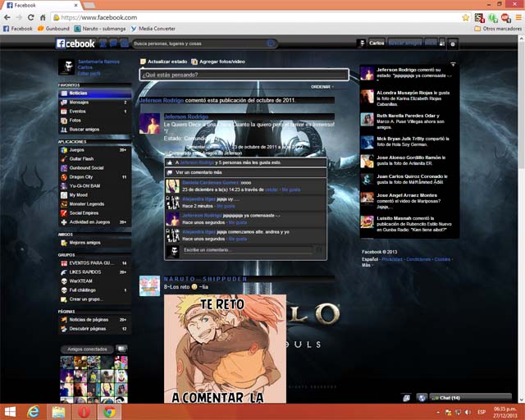
Task: Attach photo using camera icon in comment box
Action: [319, 250]
